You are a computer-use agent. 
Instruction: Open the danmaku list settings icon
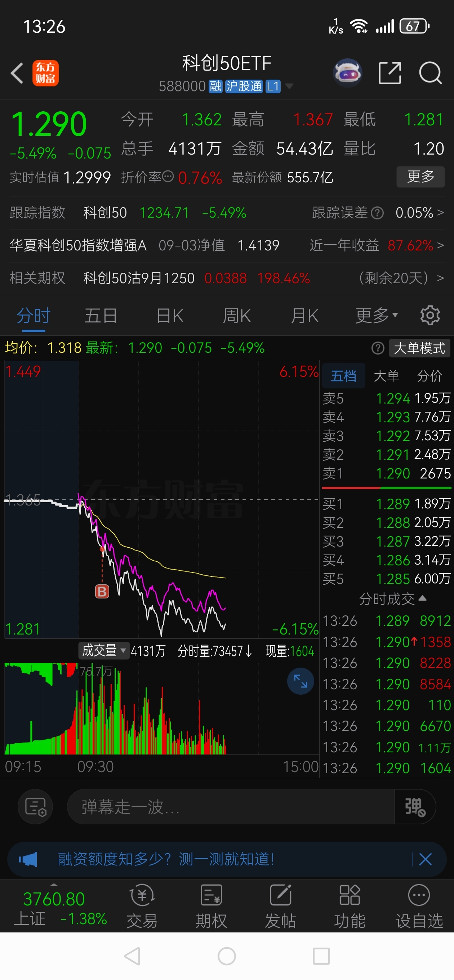tap(35, 807)
